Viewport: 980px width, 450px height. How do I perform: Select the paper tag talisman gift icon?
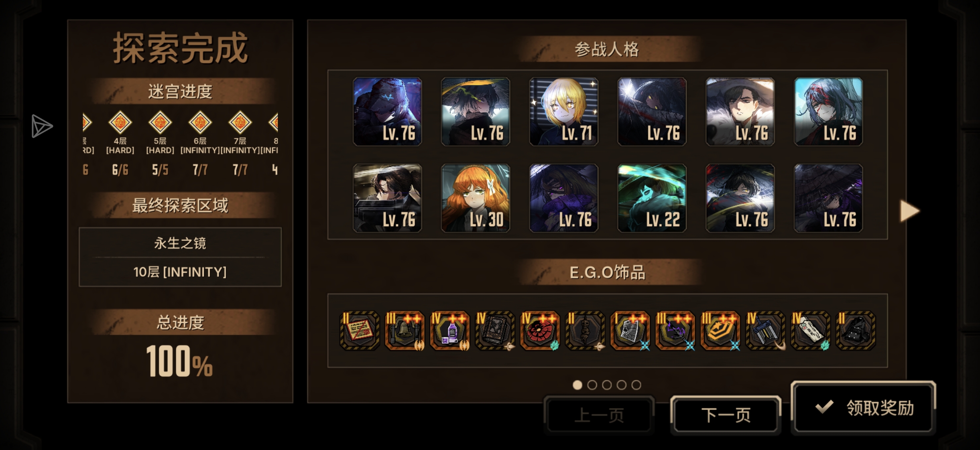[x=810, y=330]
